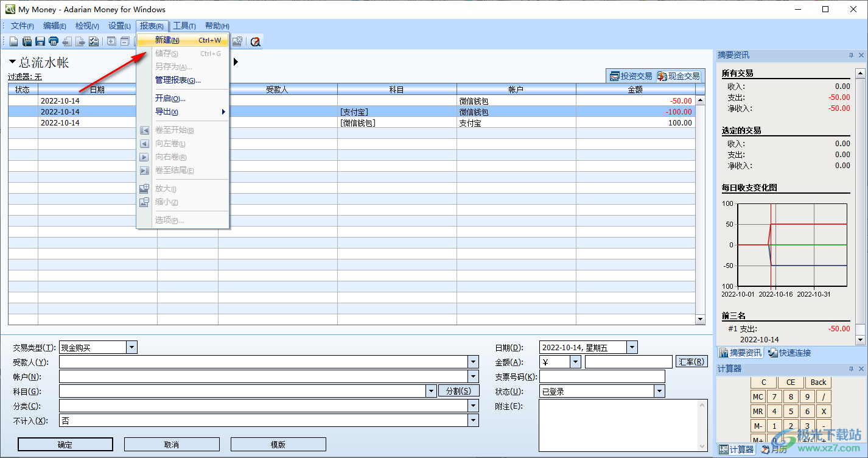The height and width of the screenshot is (458, 868).
Task: Expand the 状态 dropdown showing 已登录
Action: point(659,391)
